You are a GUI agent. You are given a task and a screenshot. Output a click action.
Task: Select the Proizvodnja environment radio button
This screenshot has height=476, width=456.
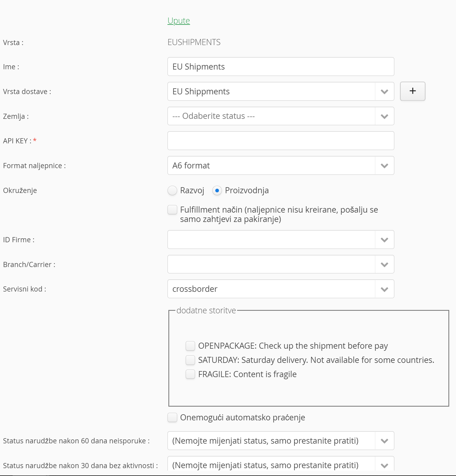tap(217, 191)
